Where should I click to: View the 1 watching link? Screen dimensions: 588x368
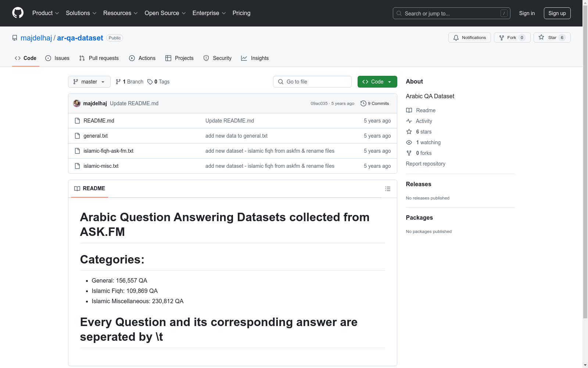pos(423,142)
